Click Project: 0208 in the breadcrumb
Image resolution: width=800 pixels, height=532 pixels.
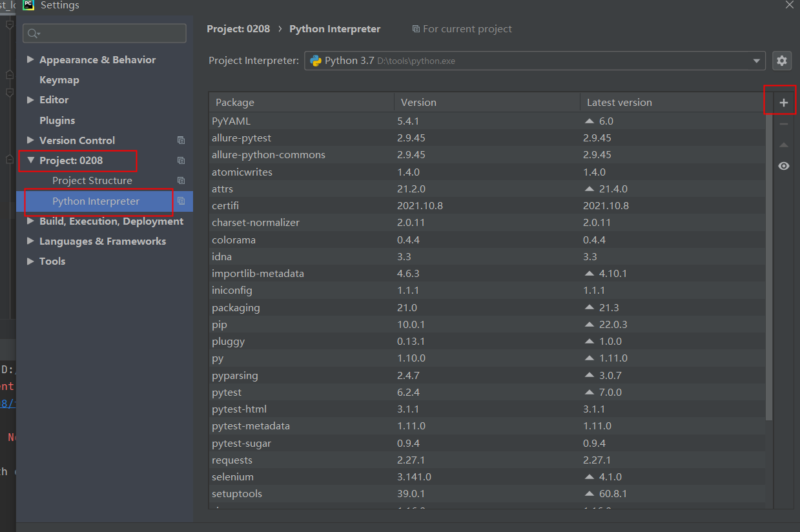[x=238, y=29]
